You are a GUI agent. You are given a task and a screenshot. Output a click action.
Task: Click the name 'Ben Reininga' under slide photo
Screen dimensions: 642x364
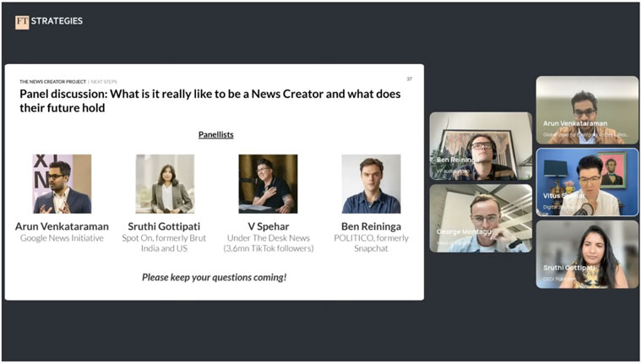click(x=371, y=226)
